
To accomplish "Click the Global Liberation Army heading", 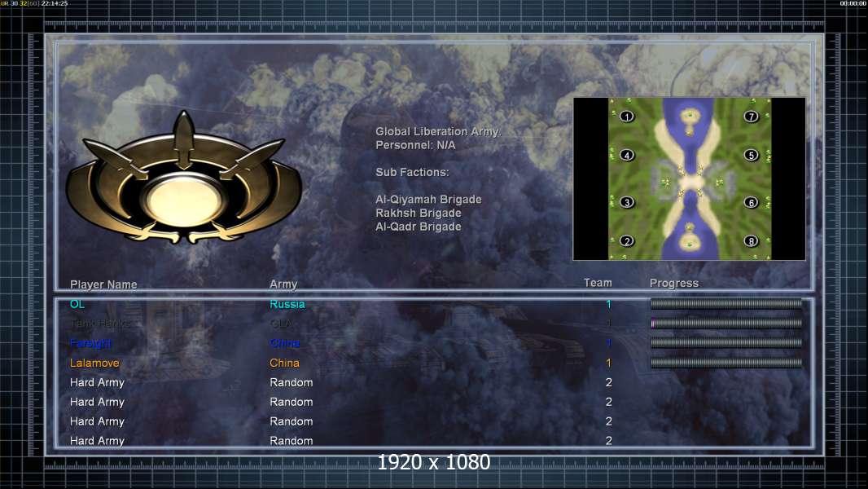I will 438,131.
